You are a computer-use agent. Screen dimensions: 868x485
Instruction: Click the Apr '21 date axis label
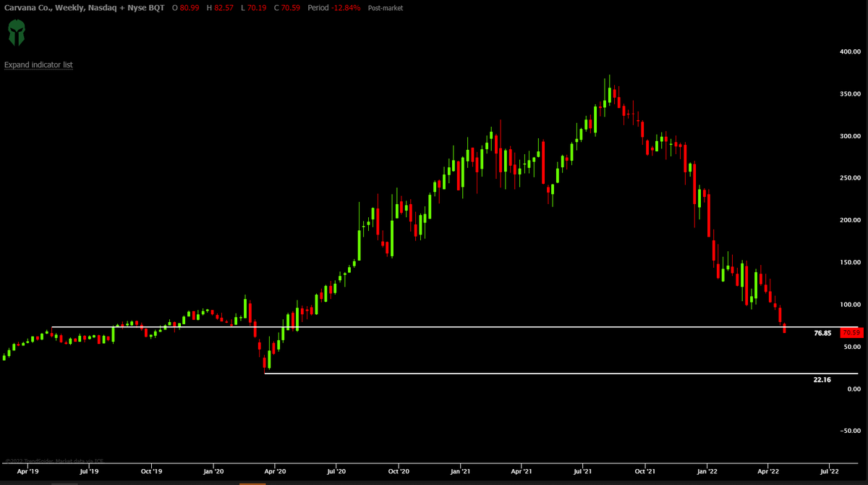522,470
